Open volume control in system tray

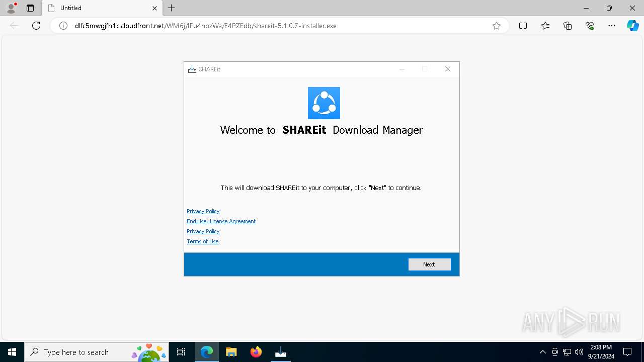pyautogui.click(x=579, y=352)
